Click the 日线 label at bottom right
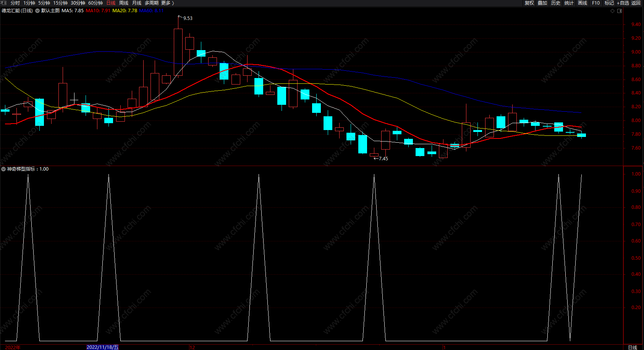Viewport: 644px width, 350px height. click(633, 347)
